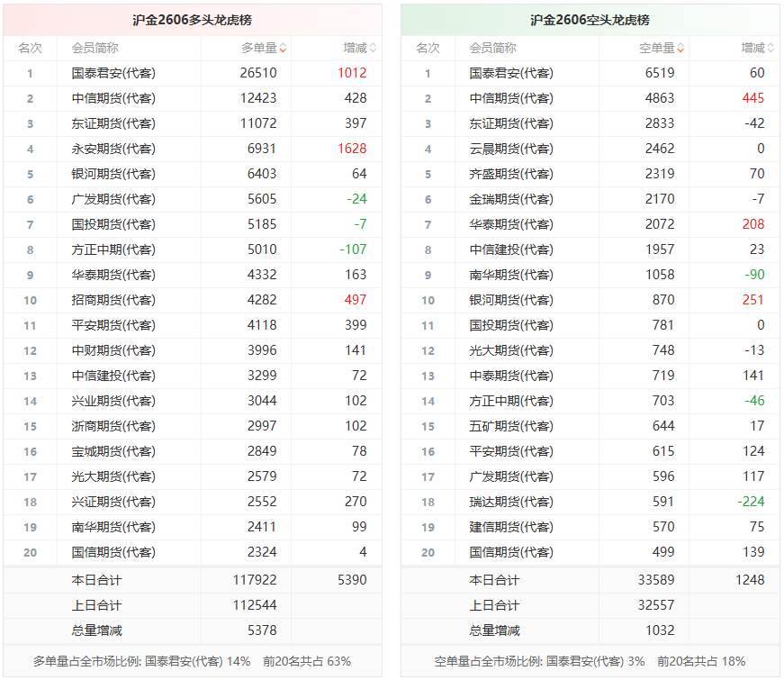The width and height of the screenshot is (784, 680).
Task: Click 兴证期货(代客) row name
Action: coord(113,502)
